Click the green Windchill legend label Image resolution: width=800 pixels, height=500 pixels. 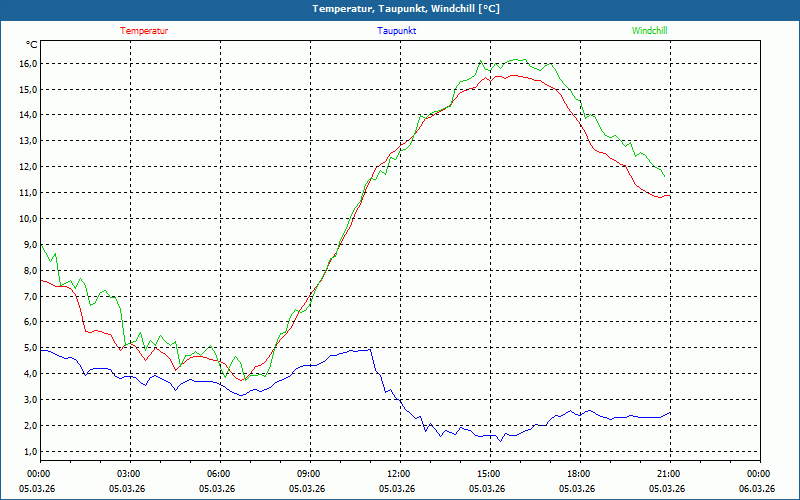pyautogui.click(x=649, y=31)
